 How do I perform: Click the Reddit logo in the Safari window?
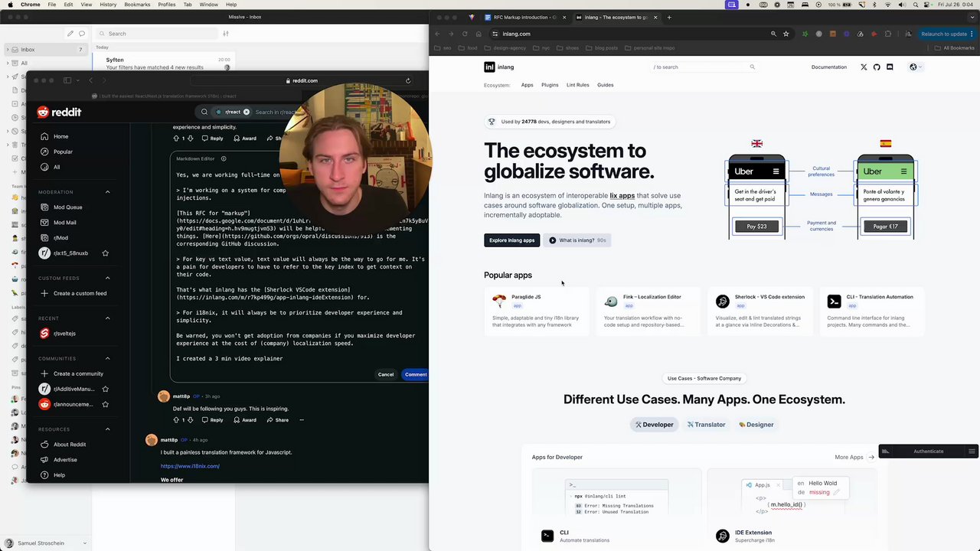[59, 112]
